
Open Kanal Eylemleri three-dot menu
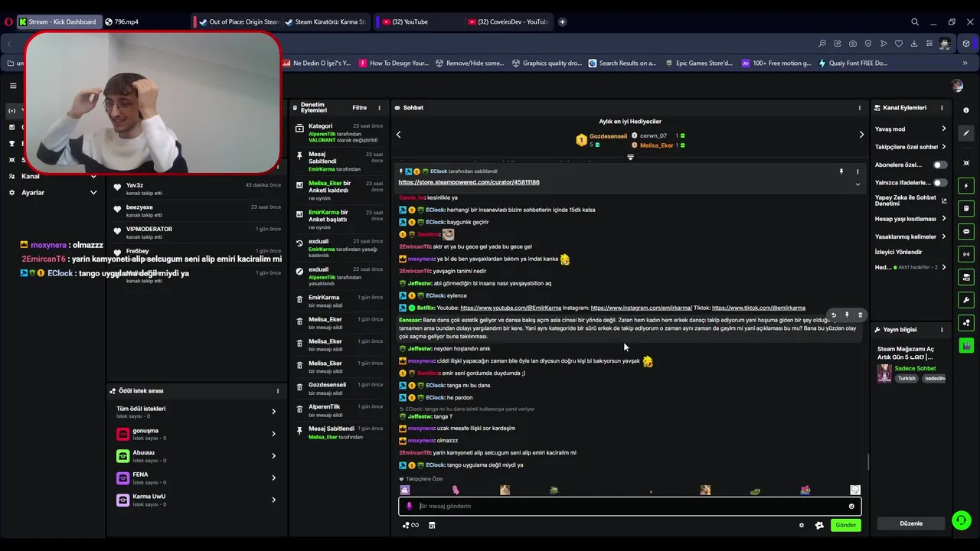(942, 108)
